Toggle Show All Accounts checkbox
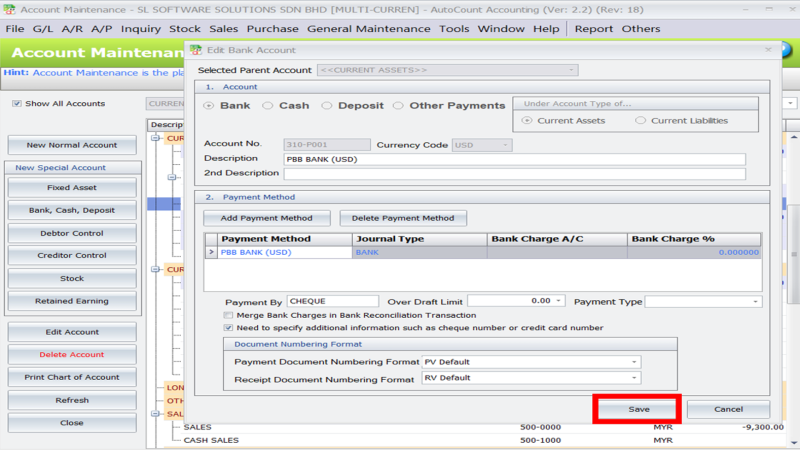Image resolution: width=800 pixels, height=450 pixels. [17, 104]
